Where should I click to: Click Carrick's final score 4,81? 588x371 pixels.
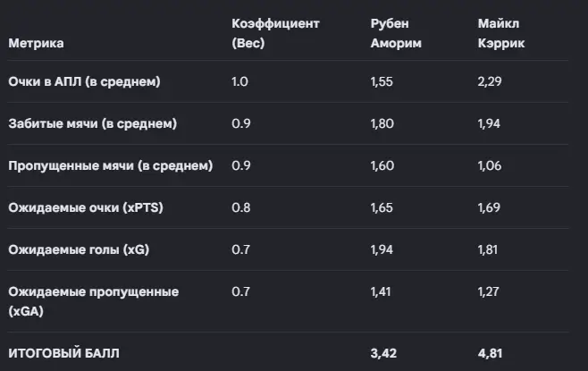[x=490, y=353]
